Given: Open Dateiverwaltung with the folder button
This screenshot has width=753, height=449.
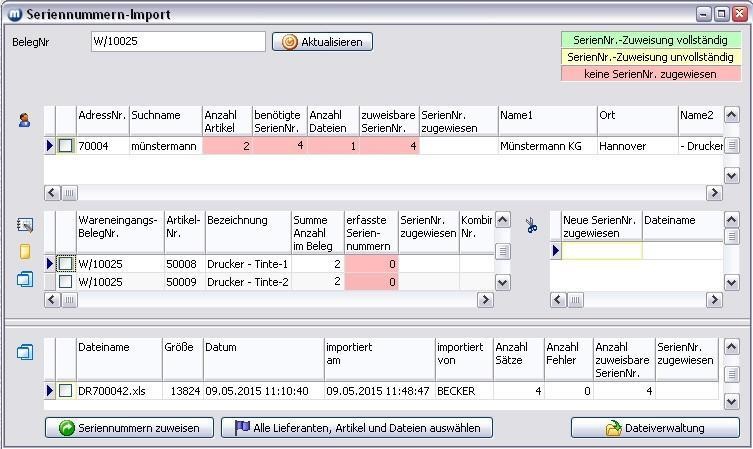Looking at the screenshot, I should (655, 428).
